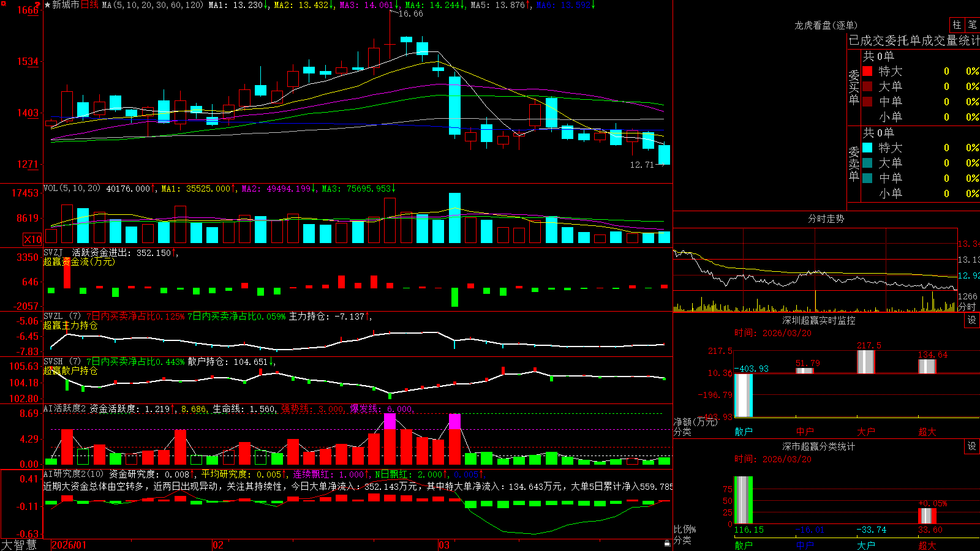The height and width of the screenshot is (551, 980).
Task: Click the 超赢资金流(万元) label
Action: pos(79,261)
